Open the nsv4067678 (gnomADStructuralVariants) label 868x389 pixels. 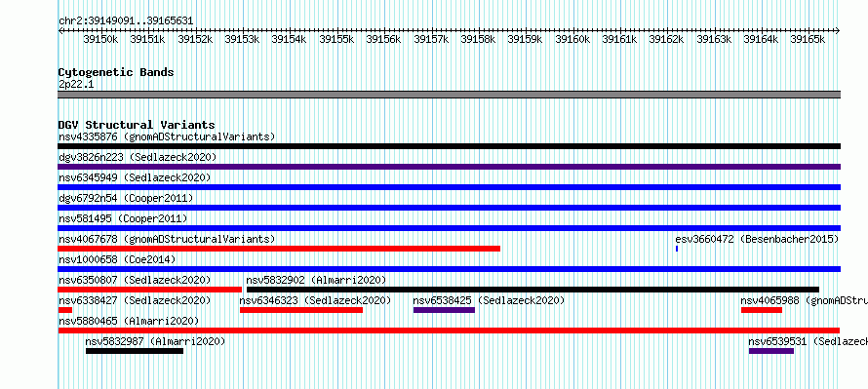(x=167, y=239)
